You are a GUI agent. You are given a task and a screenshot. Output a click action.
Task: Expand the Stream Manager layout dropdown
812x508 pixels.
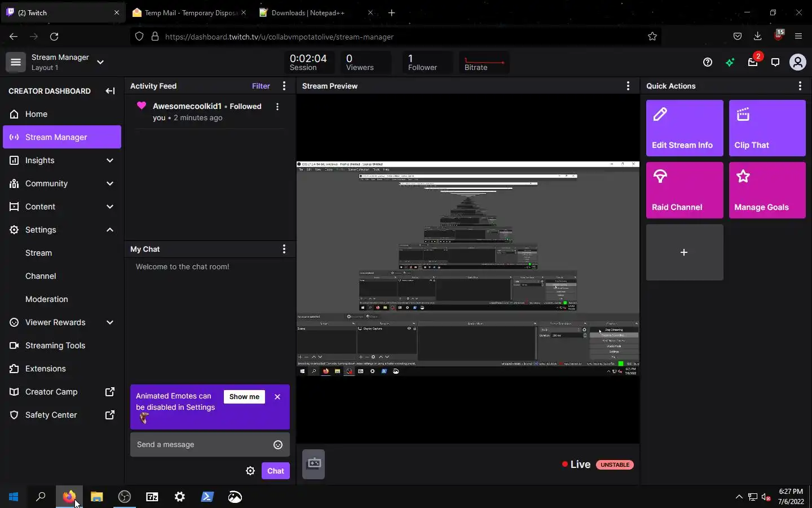(x=100, y=62)
